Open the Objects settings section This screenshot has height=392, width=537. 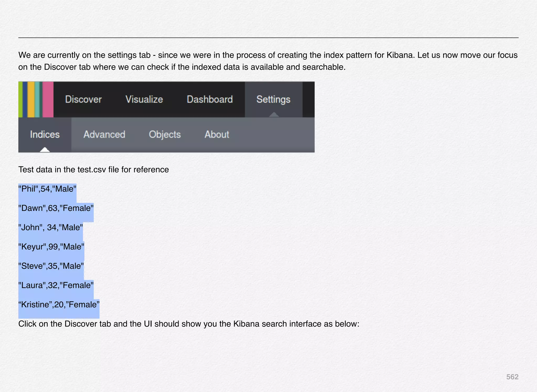(x=165, y=134)
